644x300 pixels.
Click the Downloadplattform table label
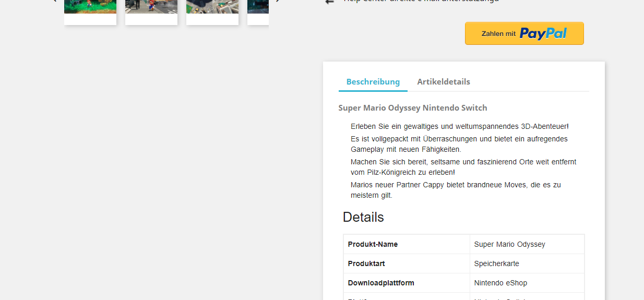[381, 283]
